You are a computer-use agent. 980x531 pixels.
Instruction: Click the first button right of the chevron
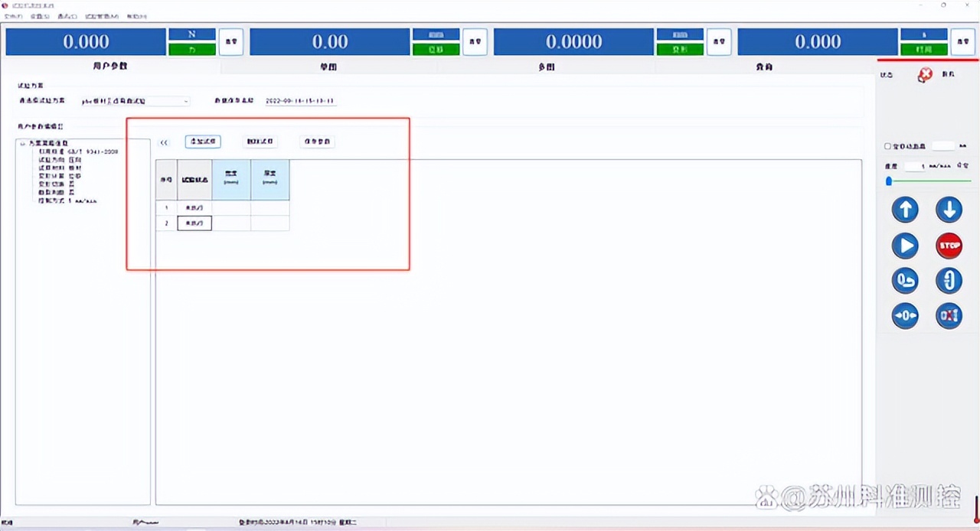pos(203,142)
